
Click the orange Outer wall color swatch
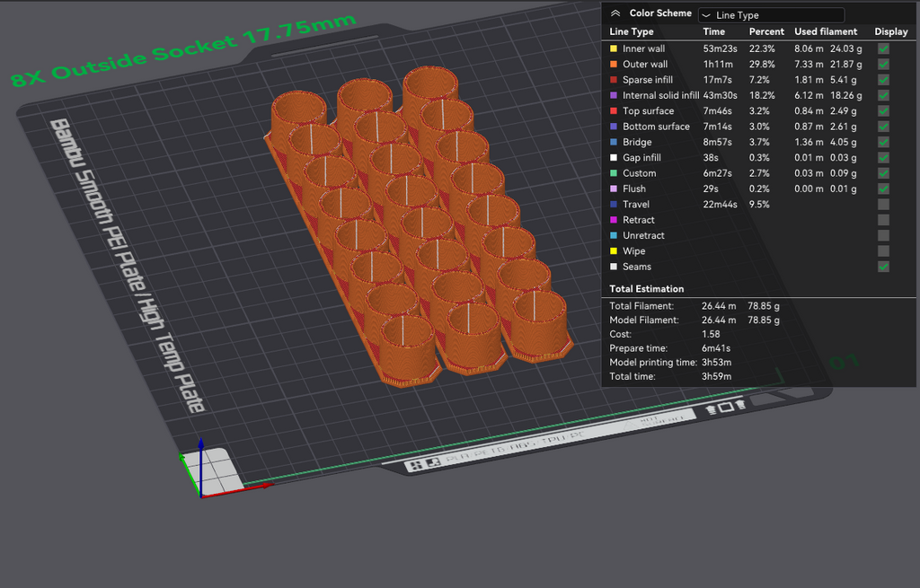(x=614, y=65)
